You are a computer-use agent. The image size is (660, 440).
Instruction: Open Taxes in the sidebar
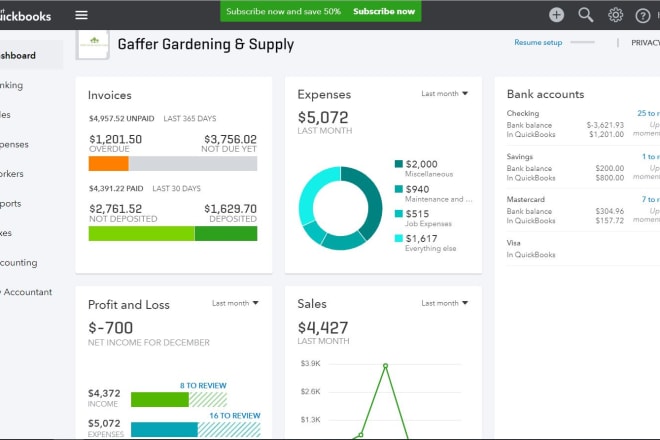click(x=6, y=233)
